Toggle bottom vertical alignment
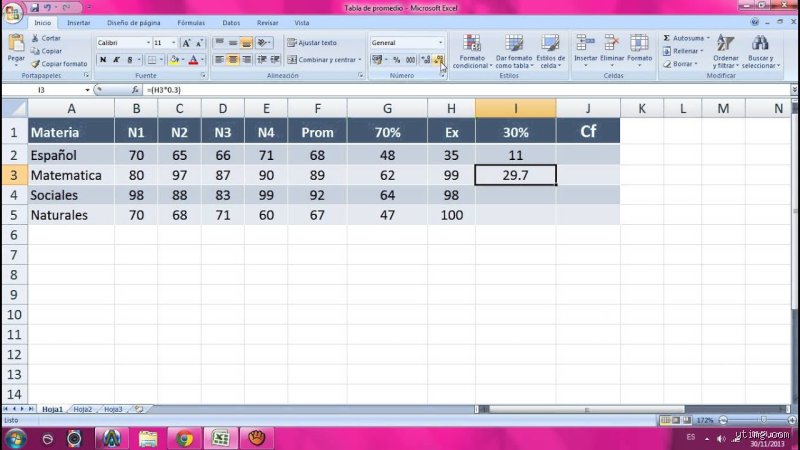Viewport: 800px width, 450px height. [x=246, y=43]
